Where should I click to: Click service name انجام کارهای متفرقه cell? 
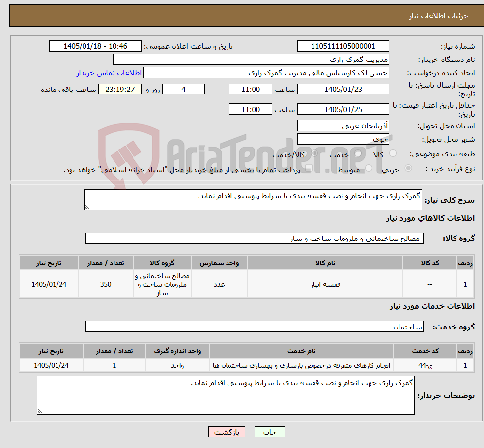click(301, 365)
